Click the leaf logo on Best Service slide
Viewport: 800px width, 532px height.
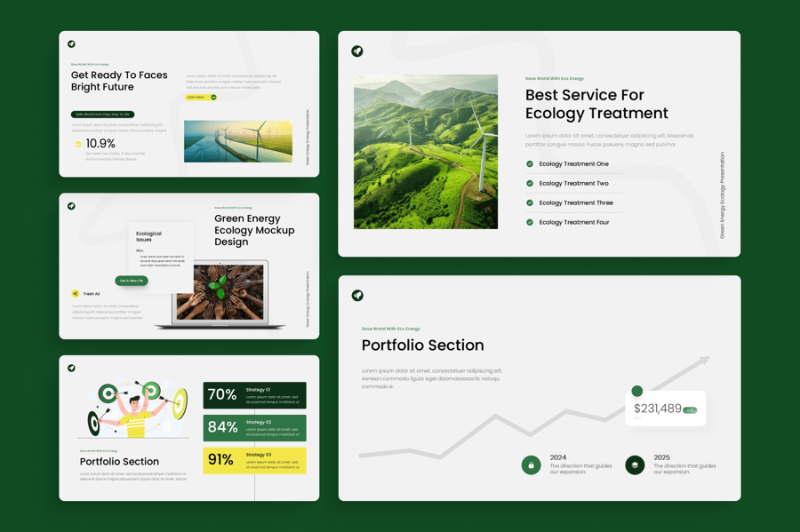tap(357, 52)
